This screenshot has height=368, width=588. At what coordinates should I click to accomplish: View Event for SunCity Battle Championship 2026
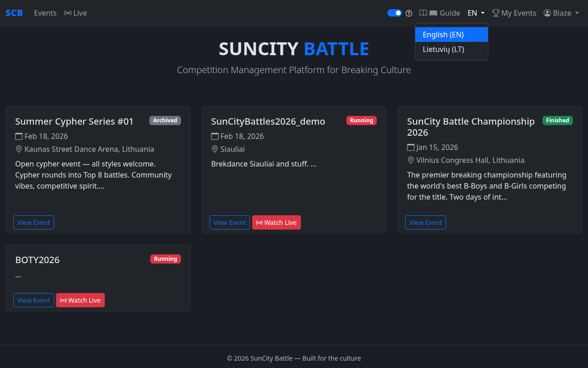pos(425,223)
